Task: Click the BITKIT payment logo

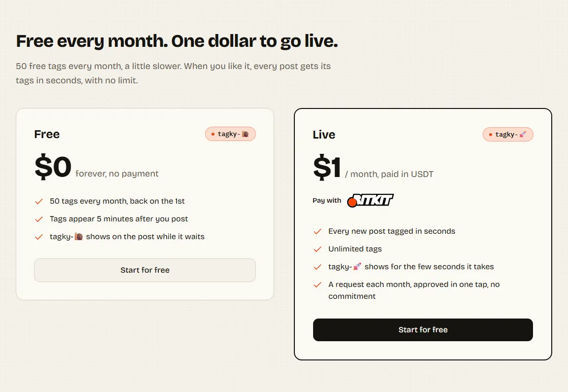Action: click(x=371, y=200)
